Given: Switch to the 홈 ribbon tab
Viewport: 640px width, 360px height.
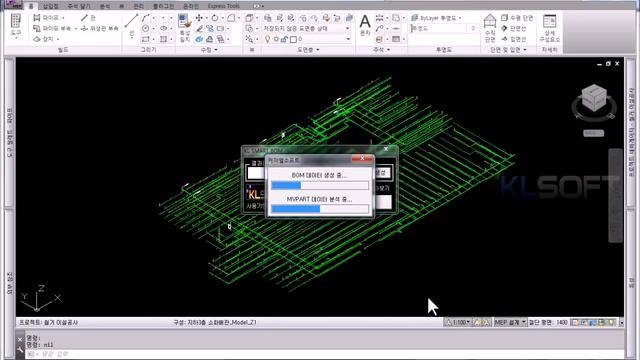Looking at the screenshot, I should [30, 6].
